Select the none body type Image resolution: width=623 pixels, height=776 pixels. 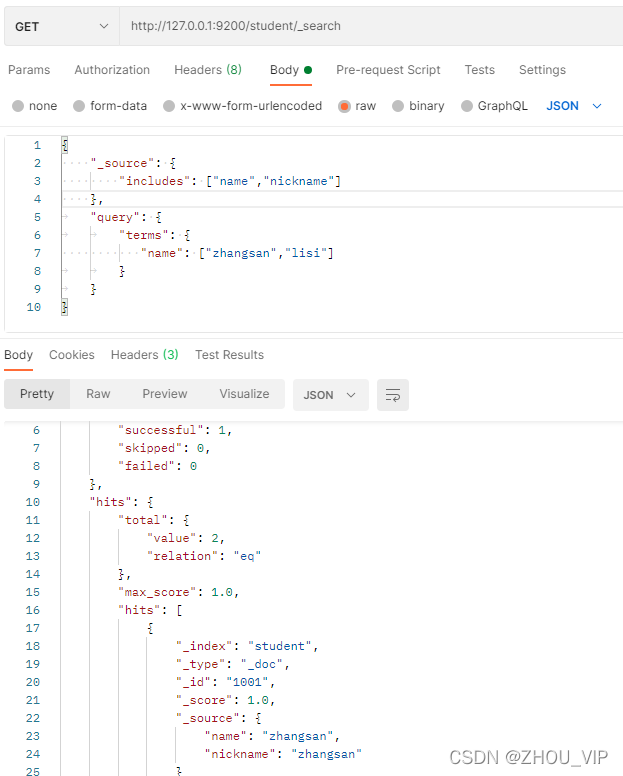(x=18, y=106)
